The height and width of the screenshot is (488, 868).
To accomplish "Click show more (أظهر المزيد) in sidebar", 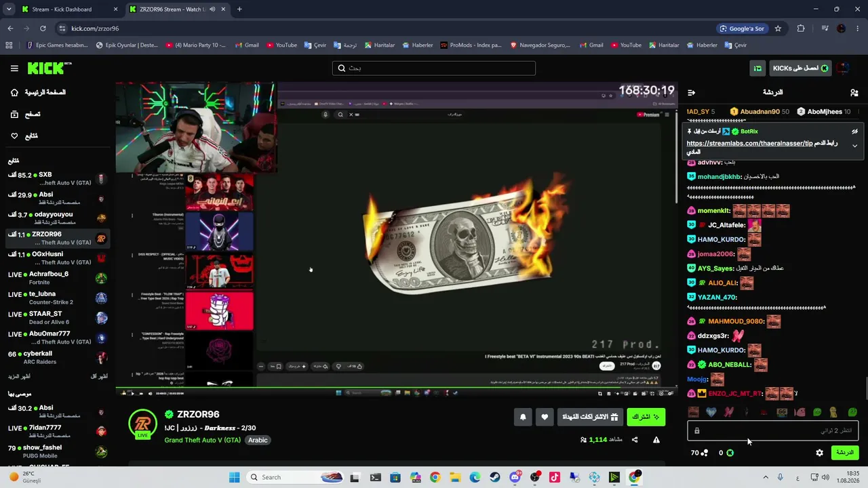I will [x=19, y=376].
